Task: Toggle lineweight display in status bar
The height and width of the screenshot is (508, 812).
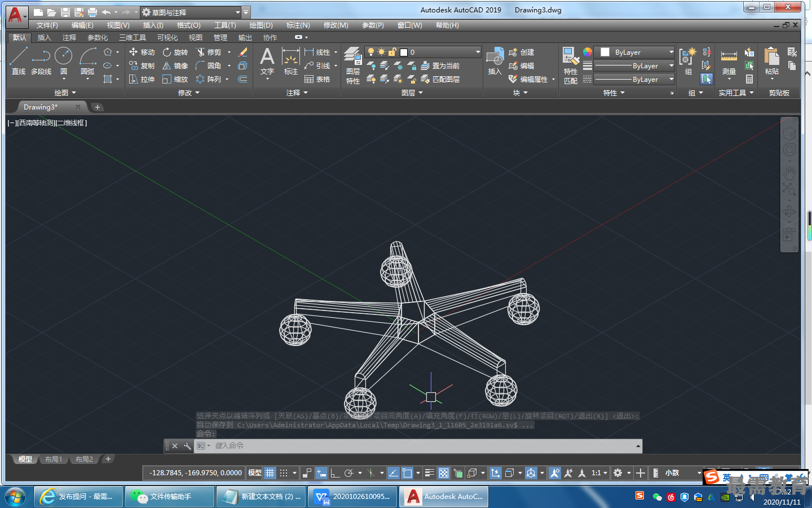Action: (x=430, y=472)
